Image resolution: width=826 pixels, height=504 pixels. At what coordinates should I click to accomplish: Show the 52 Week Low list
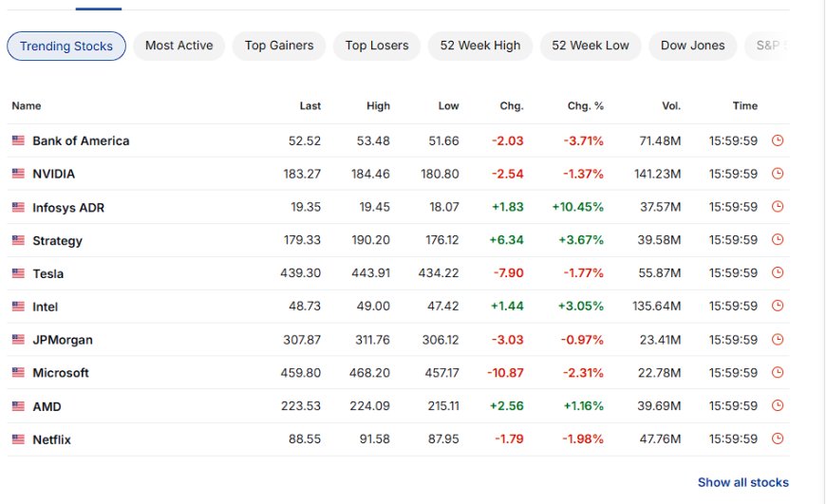[x=591, y=46]
